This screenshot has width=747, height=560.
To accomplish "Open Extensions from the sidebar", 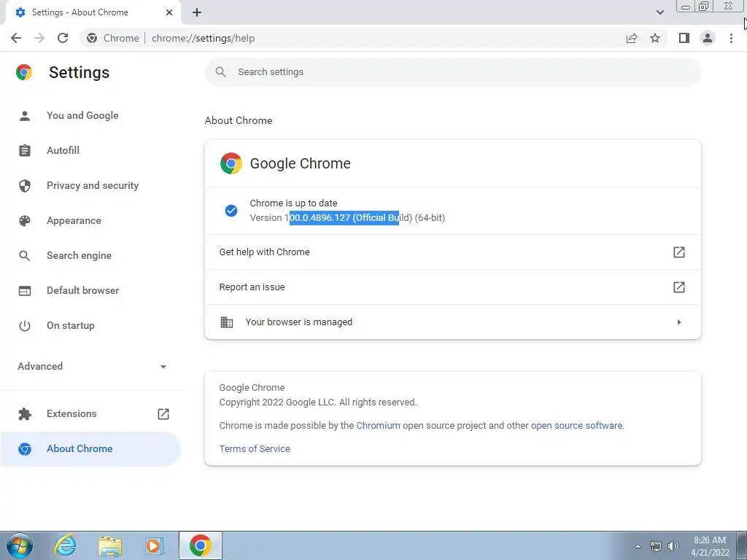I will click(71, 413).
